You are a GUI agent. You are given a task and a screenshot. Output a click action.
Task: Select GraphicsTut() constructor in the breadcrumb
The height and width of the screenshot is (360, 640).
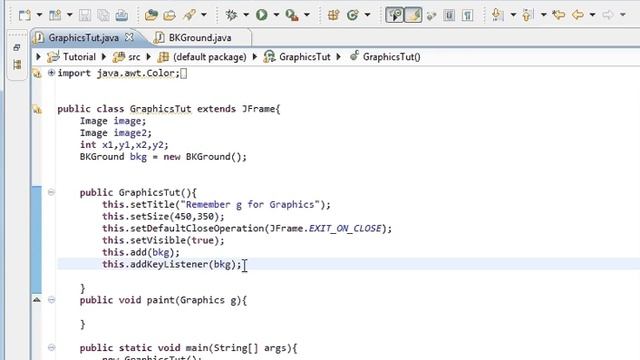pyautogui.click(x=391, y=57)
